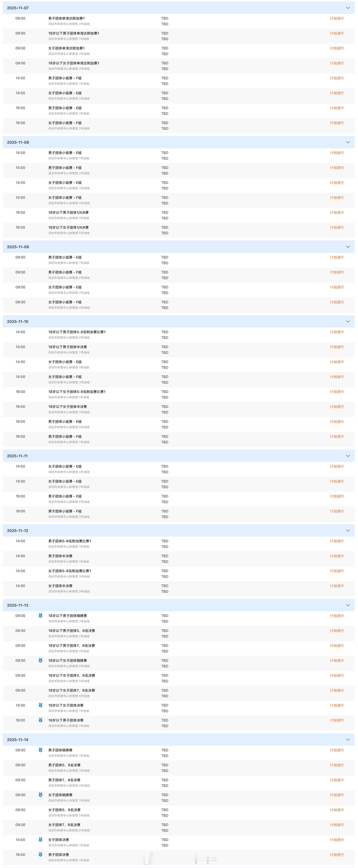
Task: Click 计划进行 status for 18岁以下男子团体1/4决赛
Action: pos(337,213)
